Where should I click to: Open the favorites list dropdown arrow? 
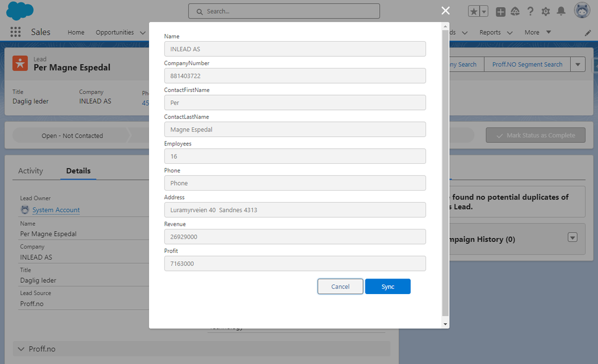pyautogui.click(x=484, y=11)
